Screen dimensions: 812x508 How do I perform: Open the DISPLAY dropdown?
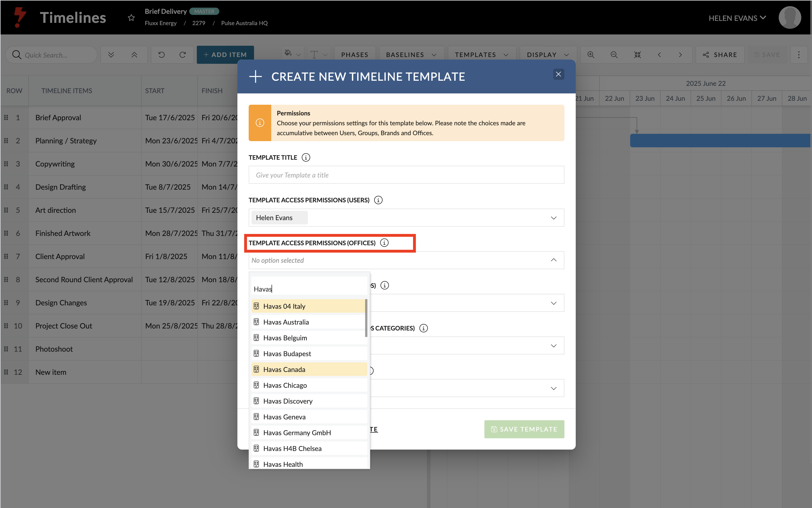coord(548,54)
